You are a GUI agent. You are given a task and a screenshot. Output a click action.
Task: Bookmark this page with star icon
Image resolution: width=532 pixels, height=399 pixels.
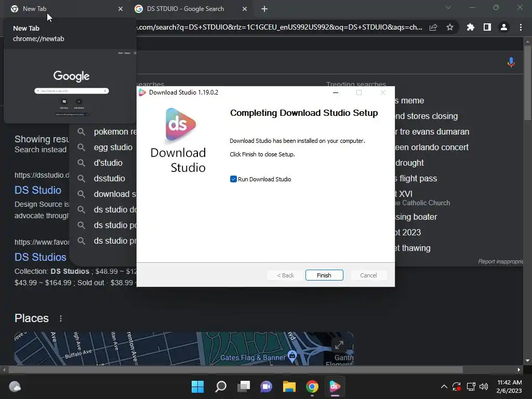click(450, 27)
